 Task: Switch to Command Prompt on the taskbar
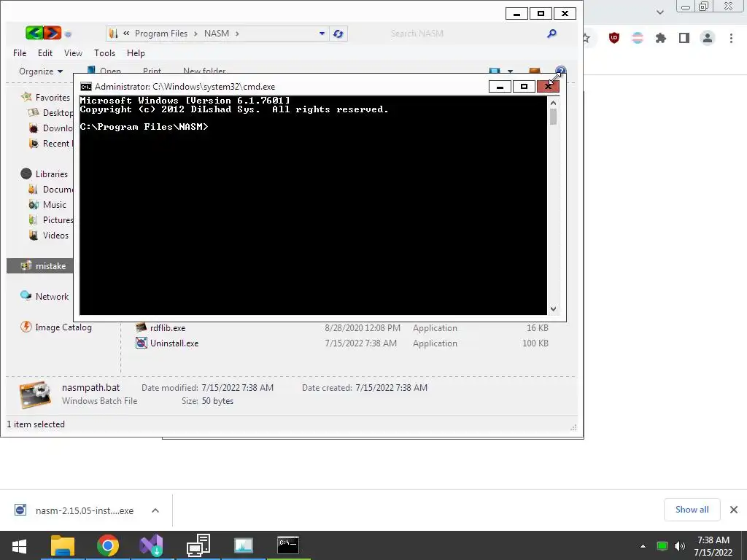coord(288,545)
